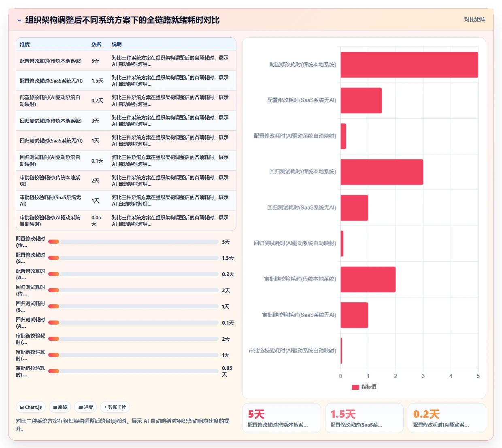Click chart bar 配置修改耗时(SaaS系统无AI)
The width and height of the screenshot is (502, 448).
click(361, 100)
